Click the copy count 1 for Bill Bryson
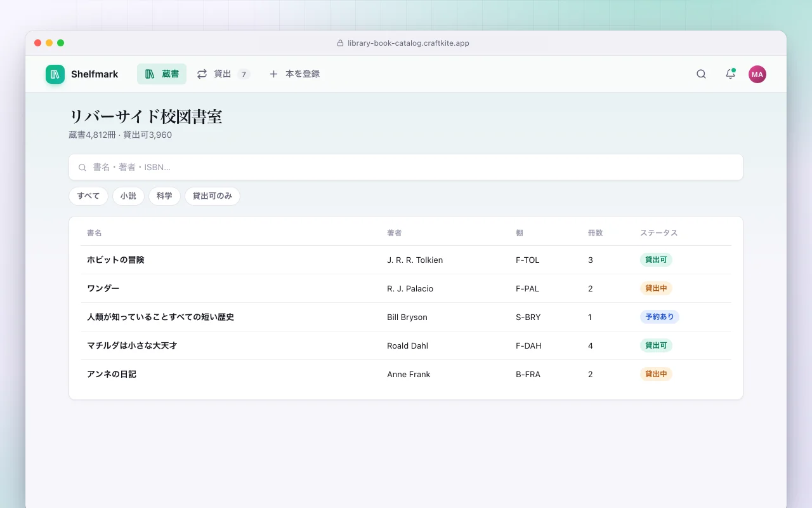Viewport: 812px width, 508px height. pyautogui.click(x=590, y=317)
